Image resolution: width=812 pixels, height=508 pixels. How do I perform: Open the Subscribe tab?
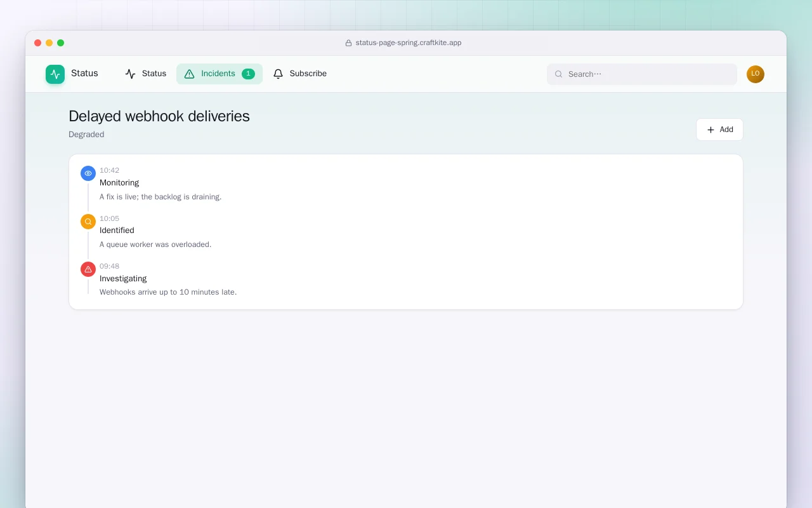300,74
